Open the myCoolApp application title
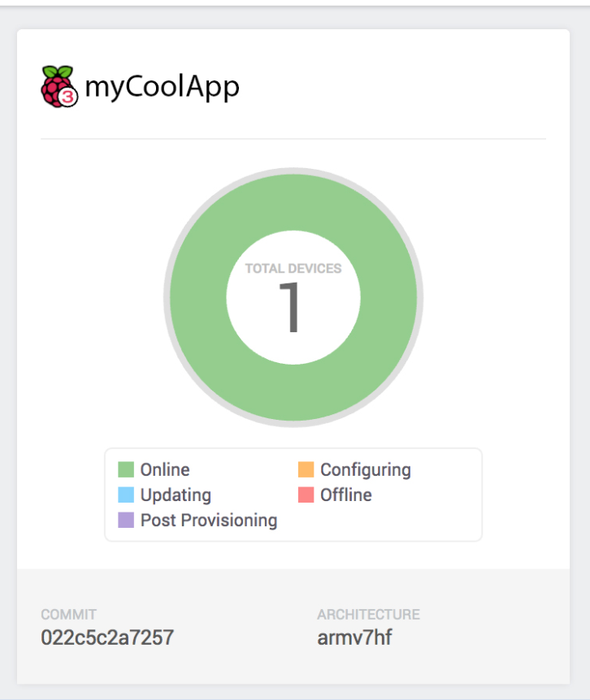The width and height of the screenshot is (590, 700). 162,87
